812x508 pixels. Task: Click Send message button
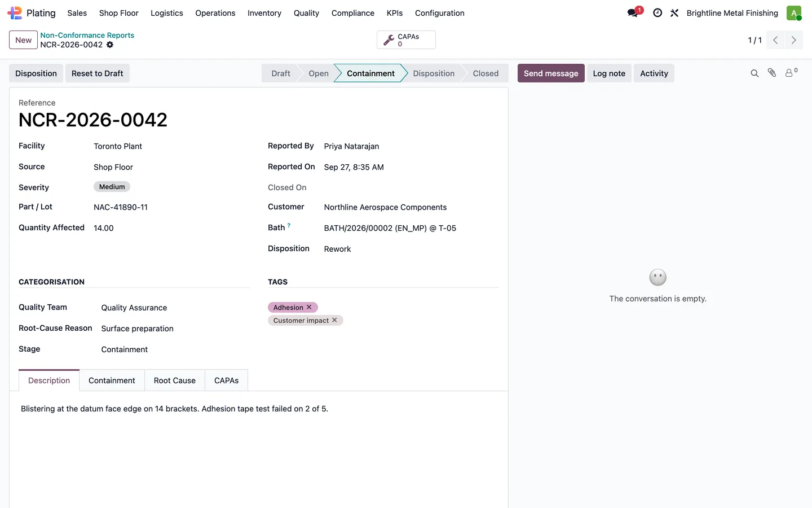(551, 73)
